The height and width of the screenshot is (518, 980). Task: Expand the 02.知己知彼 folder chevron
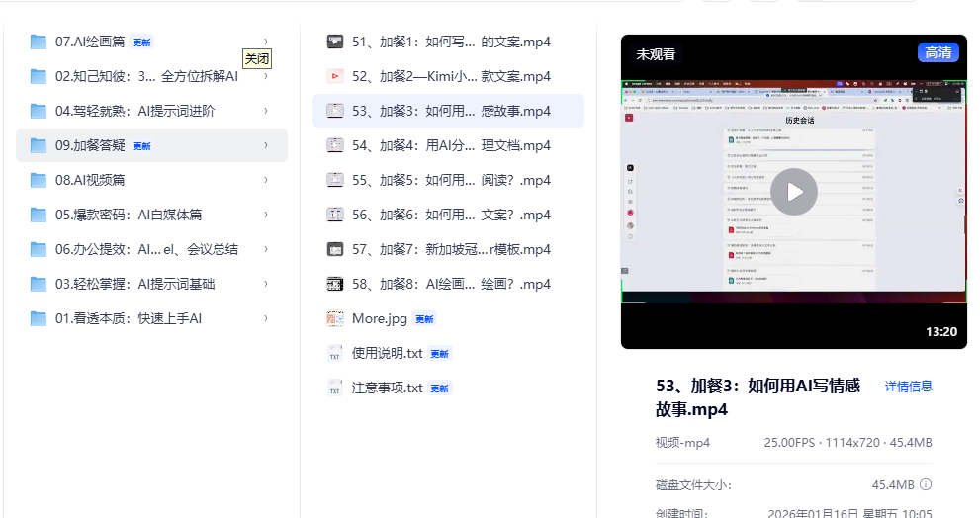point(266,76)
